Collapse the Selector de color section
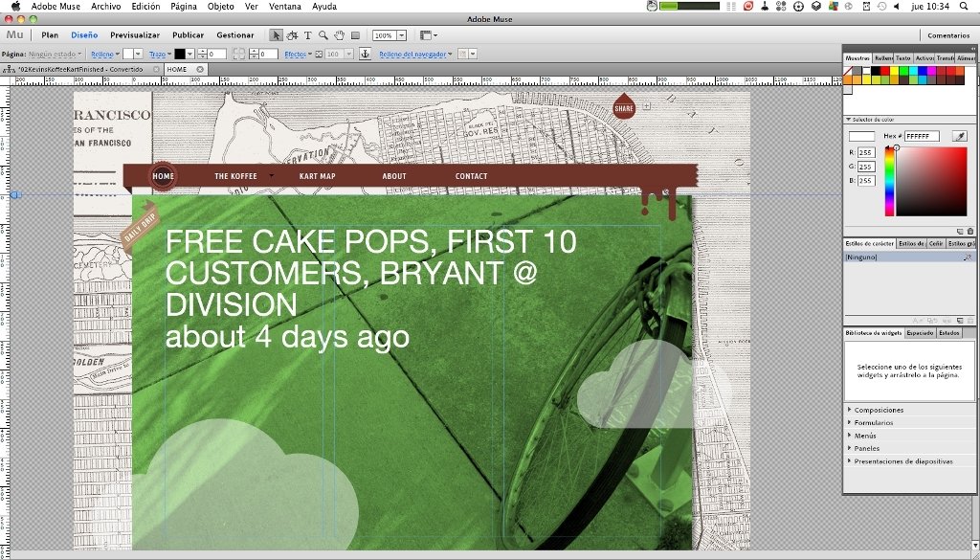 (x=848, y=120)
